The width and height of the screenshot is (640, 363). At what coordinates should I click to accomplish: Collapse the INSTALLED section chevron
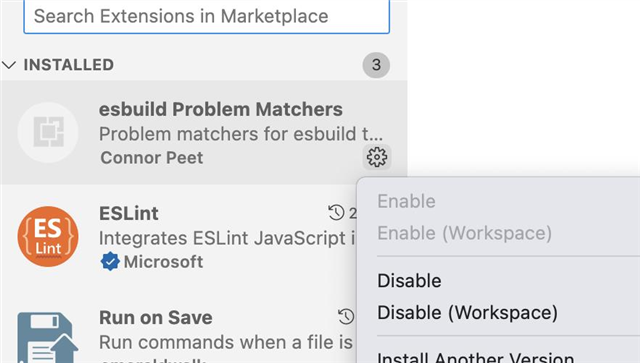coord(9,65)
